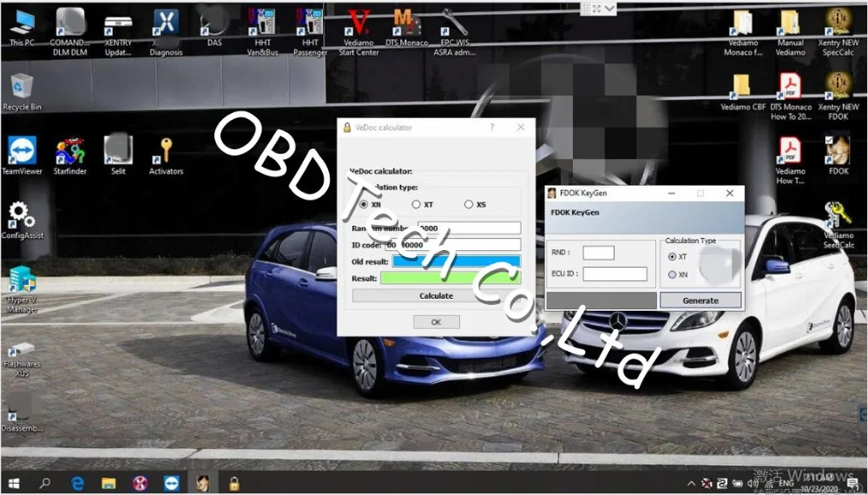Screen dimensions: 868x495
Task: Expand the top toolbar chevron
Action: tap(609, 9)
